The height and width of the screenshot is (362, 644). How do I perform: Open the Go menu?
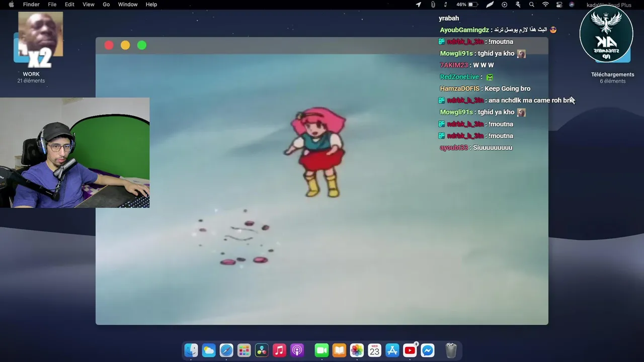pos(106,5)
